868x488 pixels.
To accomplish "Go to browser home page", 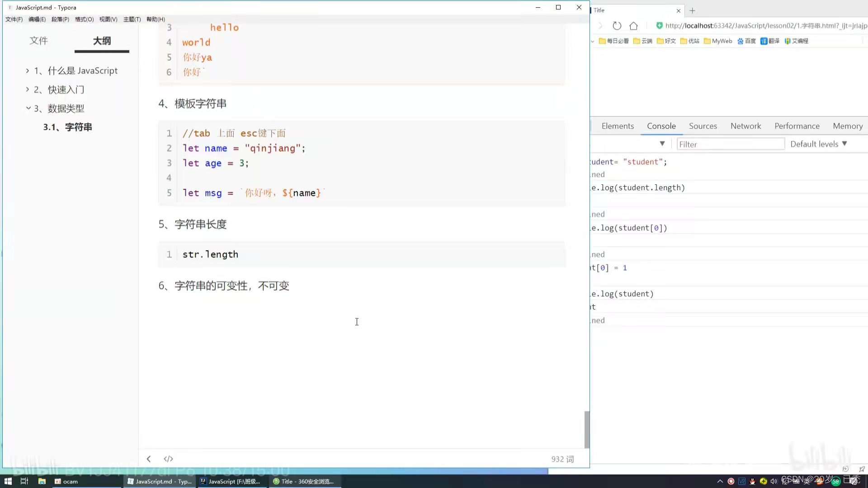I will (633, 26).
